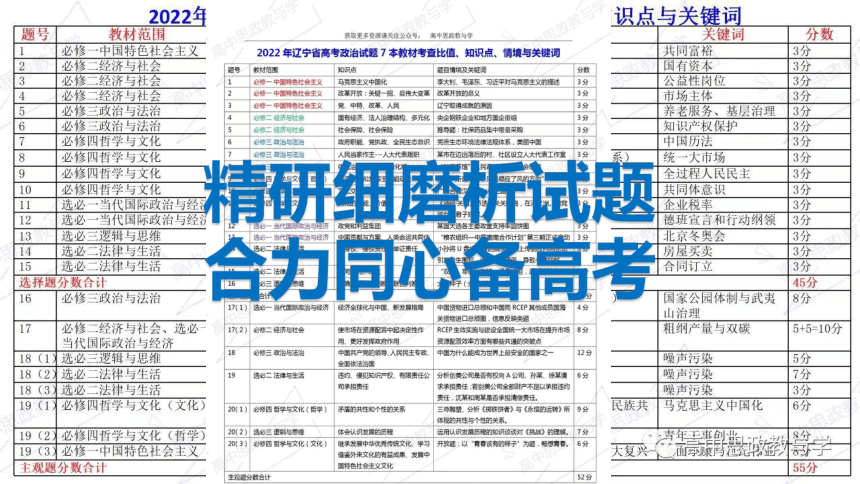Screen dimensions: 860x484
Task: Click '辽宁取得成就的原因' cell in center table
Action: tap(465, 105)
